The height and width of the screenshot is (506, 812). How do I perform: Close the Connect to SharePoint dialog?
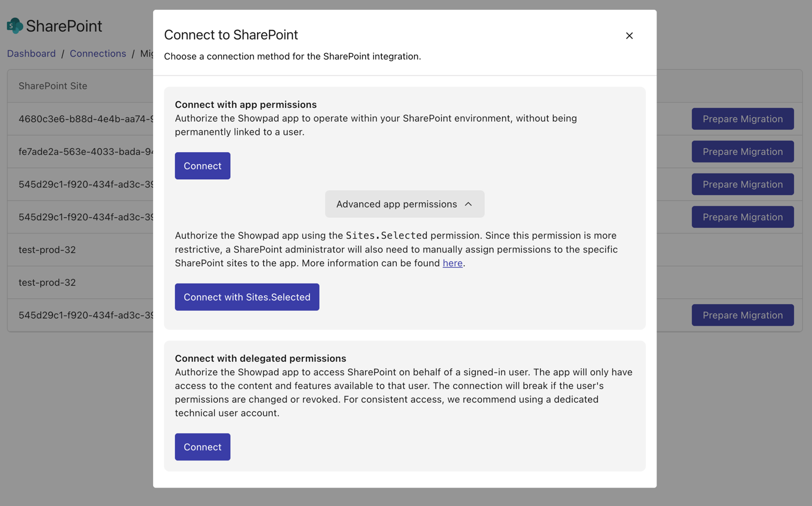coord(629,35)
